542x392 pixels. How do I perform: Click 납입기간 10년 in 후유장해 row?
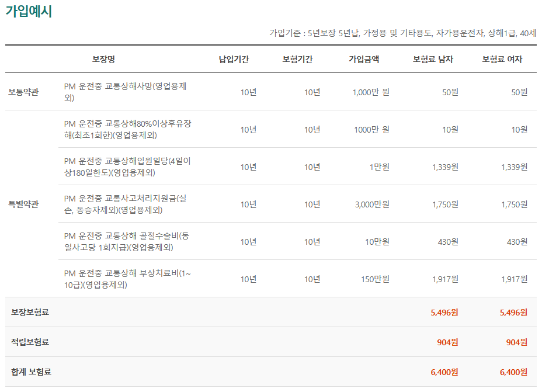[248, 130]
